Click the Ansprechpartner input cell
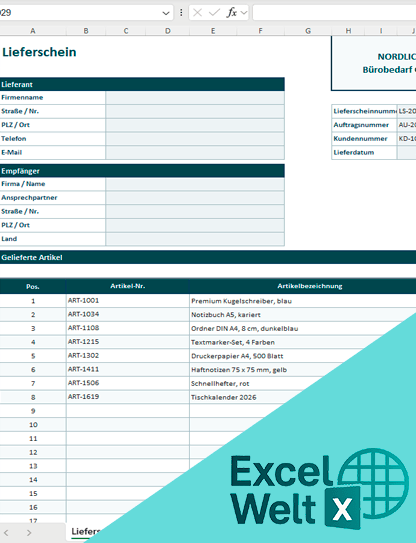 tap(195, 198)
